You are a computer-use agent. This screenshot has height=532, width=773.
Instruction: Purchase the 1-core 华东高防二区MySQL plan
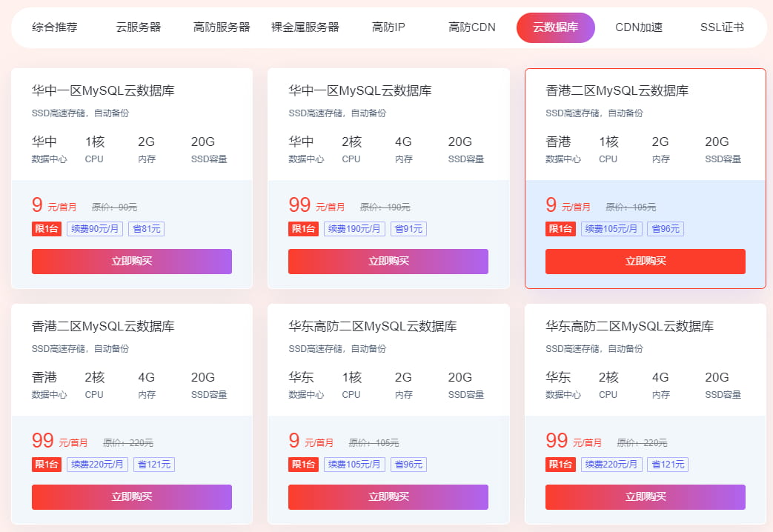coord(388,496)
